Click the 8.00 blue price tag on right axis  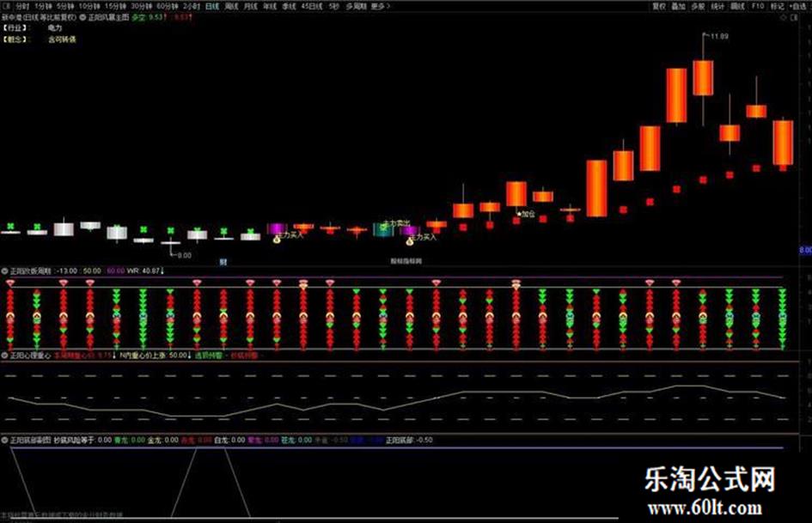point(806,250)
